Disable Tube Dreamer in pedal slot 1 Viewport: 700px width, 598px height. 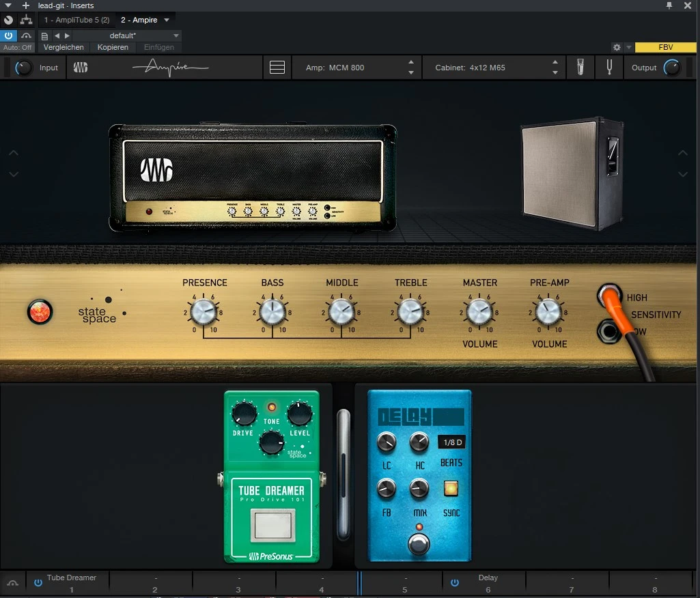point(38,582)
